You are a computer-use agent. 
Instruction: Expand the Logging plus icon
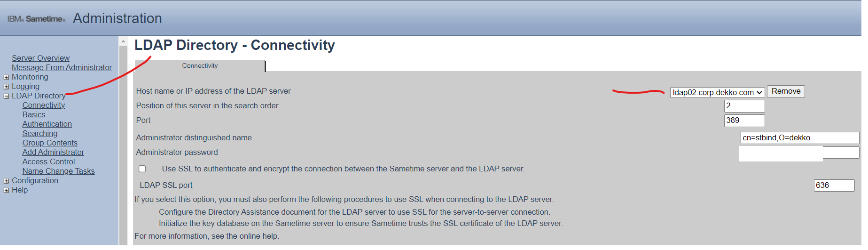tap(6, 87)
